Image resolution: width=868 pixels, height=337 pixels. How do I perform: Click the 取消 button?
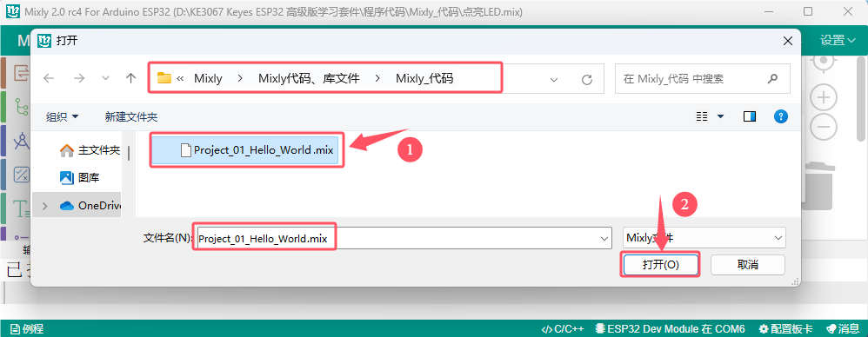748,265
